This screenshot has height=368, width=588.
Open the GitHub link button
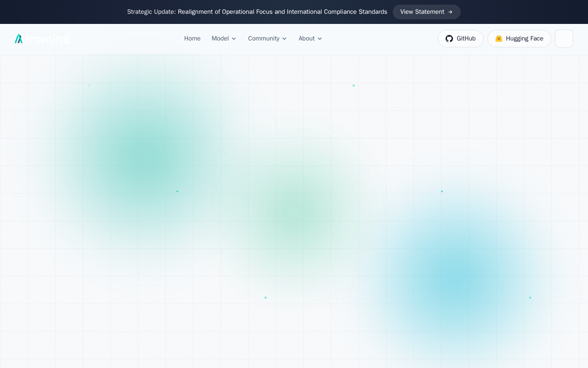point(460,39)
